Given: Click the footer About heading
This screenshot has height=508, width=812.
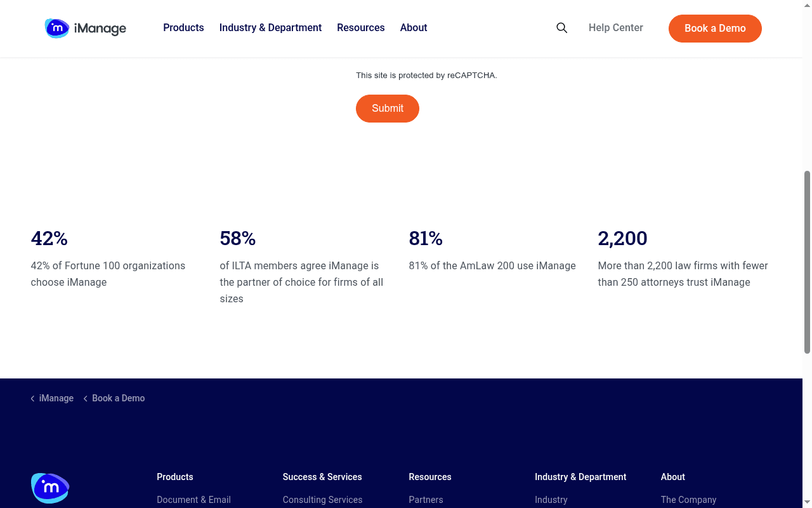Looking at the screenshot, I should [x=673, y=477].
